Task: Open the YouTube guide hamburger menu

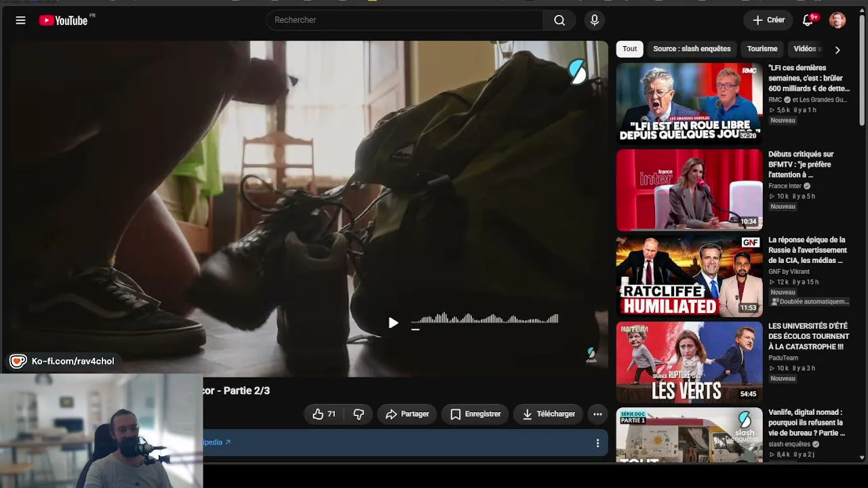Action: click(20, 20)
